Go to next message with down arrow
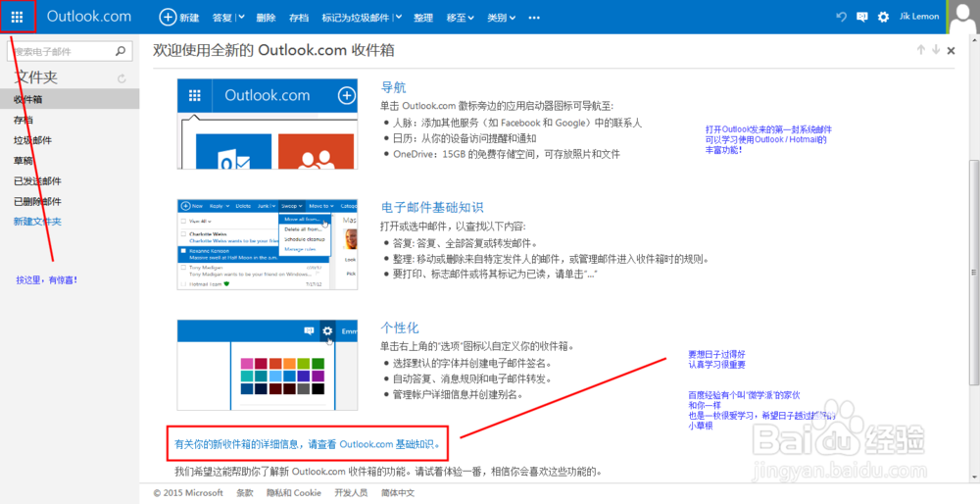980x504 pixels. click(x=936, y=50)
